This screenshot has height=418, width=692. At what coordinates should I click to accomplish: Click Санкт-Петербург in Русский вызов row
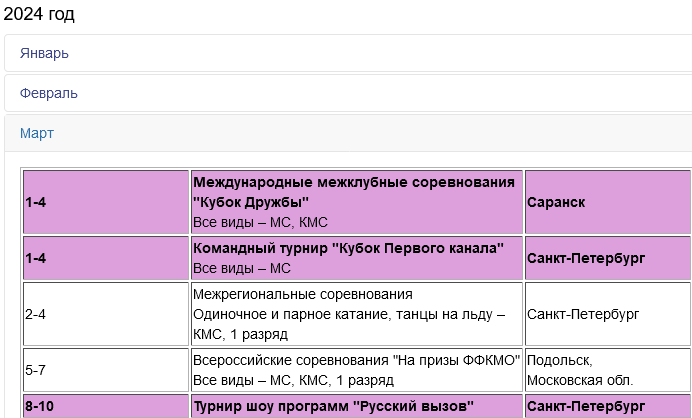[x=586, y=407]
